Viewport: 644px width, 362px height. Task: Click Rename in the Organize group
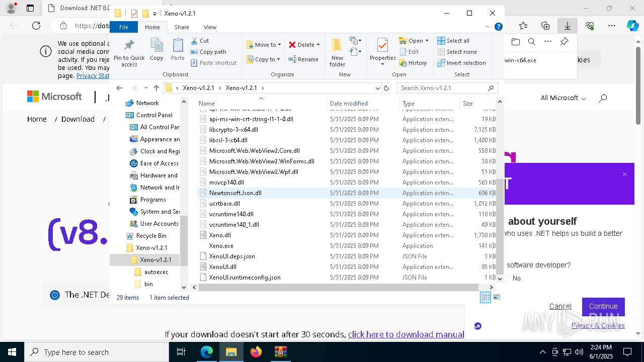[303, 59]
